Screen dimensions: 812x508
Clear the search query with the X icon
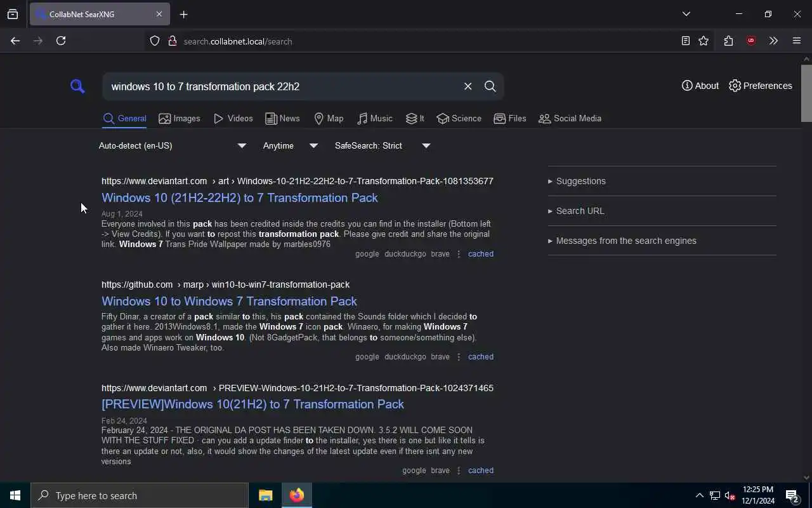coord(468,86)
